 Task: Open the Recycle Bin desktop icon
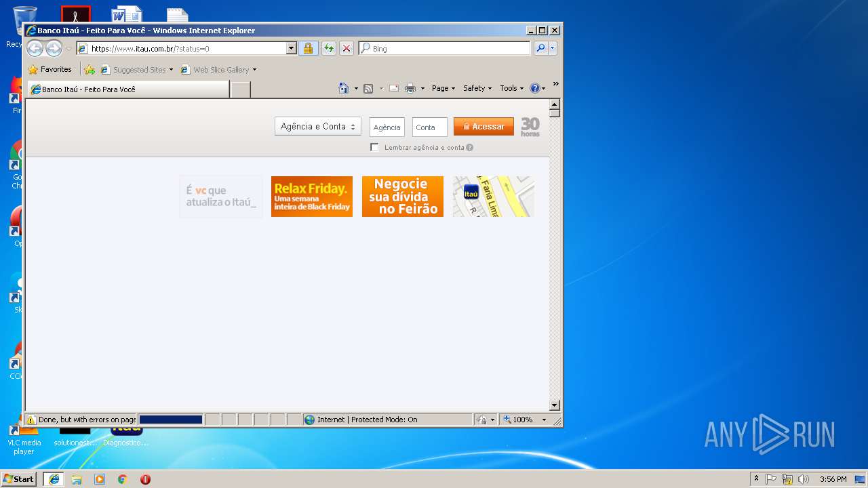(x=24, y=26)
